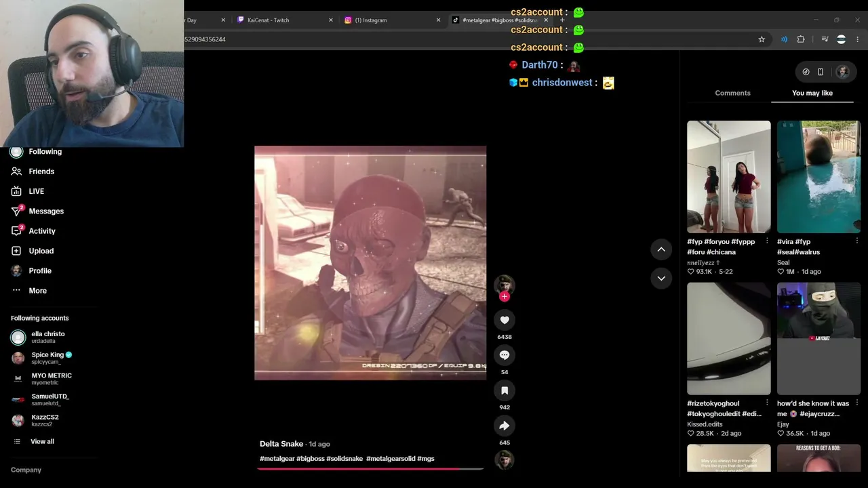Select the You may like tab
Viewport: 868px width, 488px height.
[x=812, y=93]
